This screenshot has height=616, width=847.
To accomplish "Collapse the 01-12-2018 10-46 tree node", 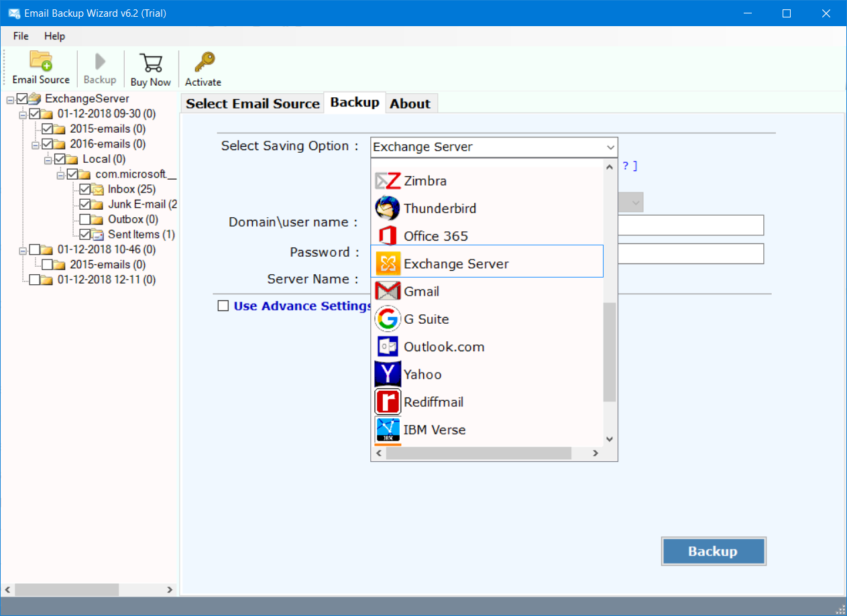I will tap(23, 250).
